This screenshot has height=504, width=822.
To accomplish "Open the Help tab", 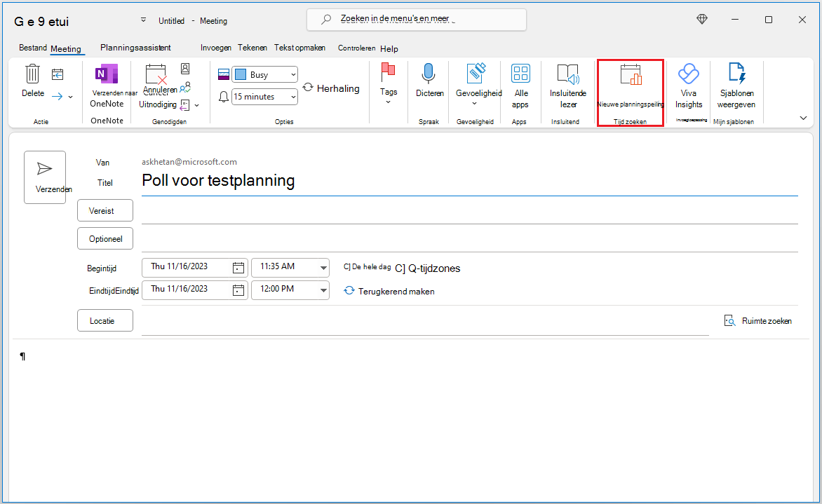I will pyautogui.click(x=389, y=49).
